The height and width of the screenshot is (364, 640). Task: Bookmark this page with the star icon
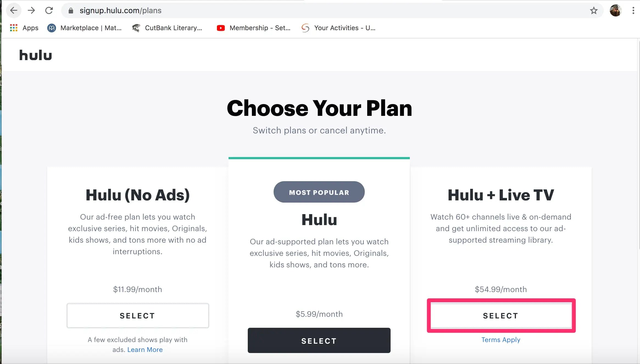pyautogui.click(x=594, y=11)
